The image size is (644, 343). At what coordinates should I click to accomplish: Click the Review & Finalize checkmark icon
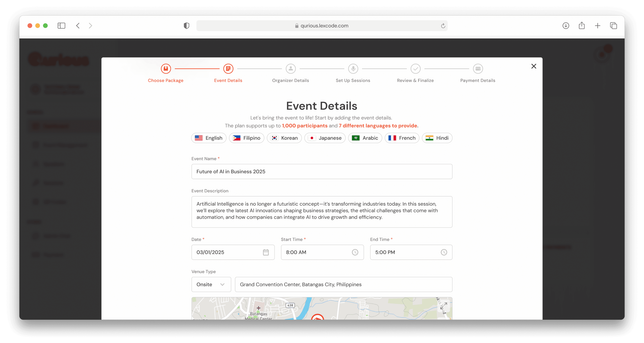pyautogui.click(x=415, y=68)
